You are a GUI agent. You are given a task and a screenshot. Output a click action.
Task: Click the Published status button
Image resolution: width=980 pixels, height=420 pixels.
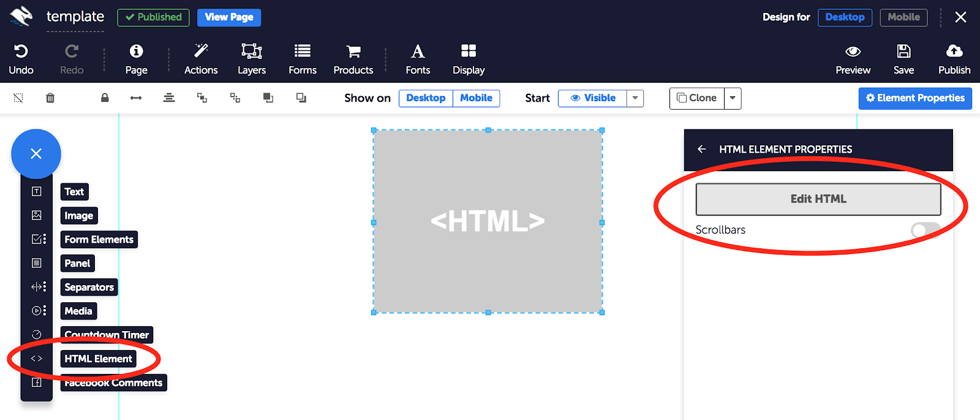pyautogui.click(x=153, y=17)
